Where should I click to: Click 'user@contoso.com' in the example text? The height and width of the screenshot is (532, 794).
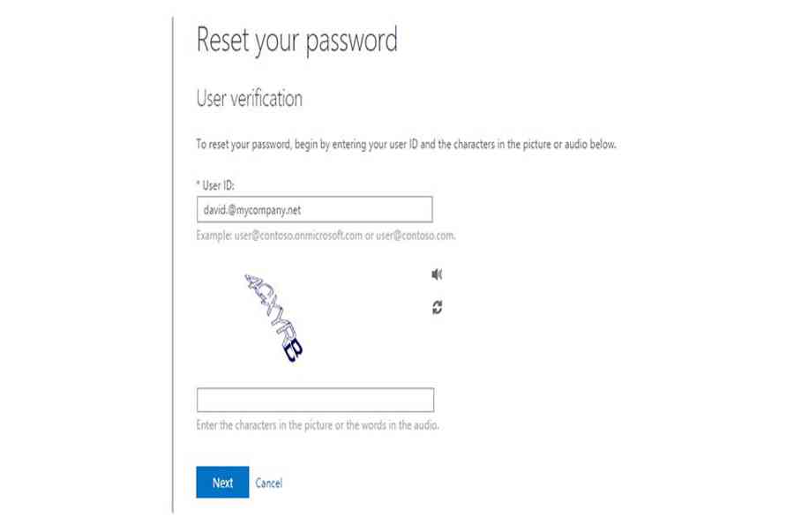coord(416,236)
